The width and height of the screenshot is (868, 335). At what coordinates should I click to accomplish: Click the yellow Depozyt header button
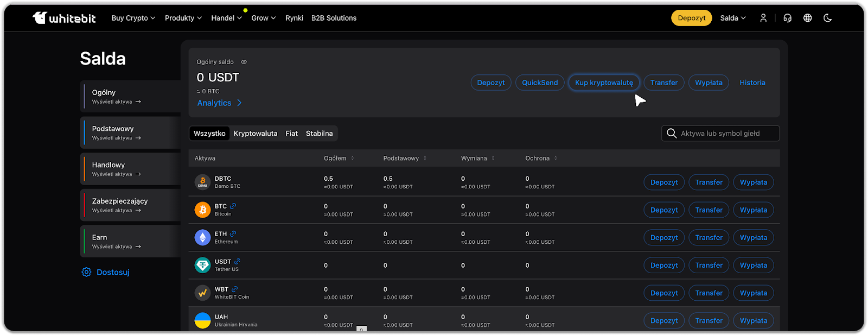[x=691, y=18]
